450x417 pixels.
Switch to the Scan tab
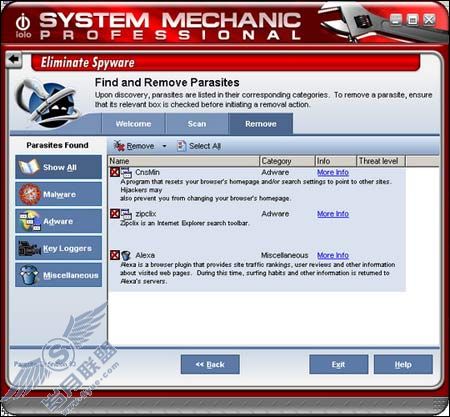(x=197, y=124)
